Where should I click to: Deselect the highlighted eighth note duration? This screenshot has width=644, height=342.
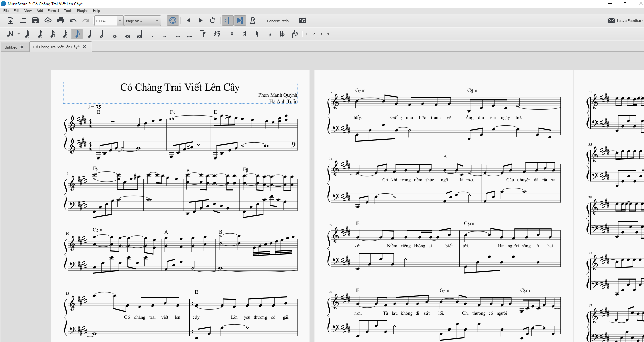pos(77,34)
